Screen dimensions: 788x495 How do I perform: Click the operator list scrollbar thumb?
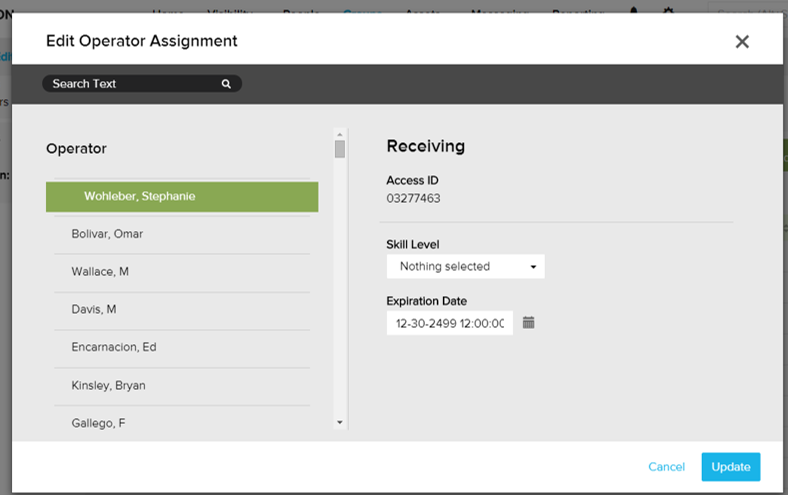point(340,150)
